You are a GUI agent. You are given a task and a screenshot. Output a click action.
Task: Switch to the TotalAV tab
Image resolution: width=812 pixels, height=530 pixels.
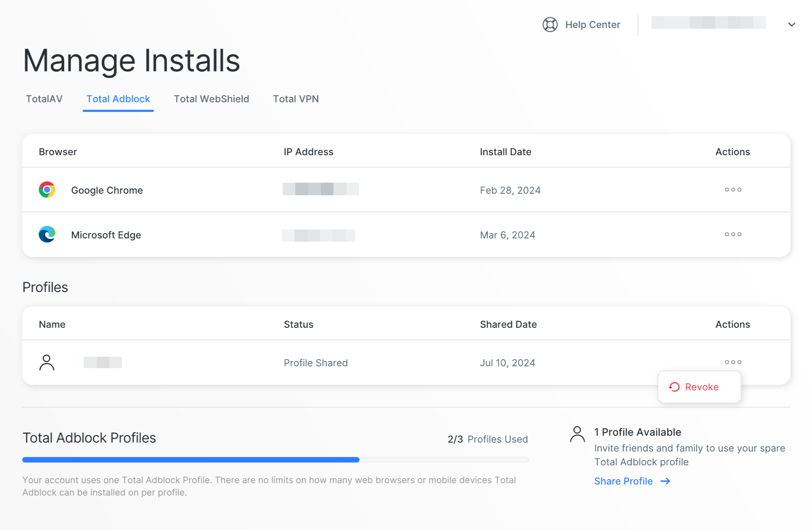[x=44, y=99]
